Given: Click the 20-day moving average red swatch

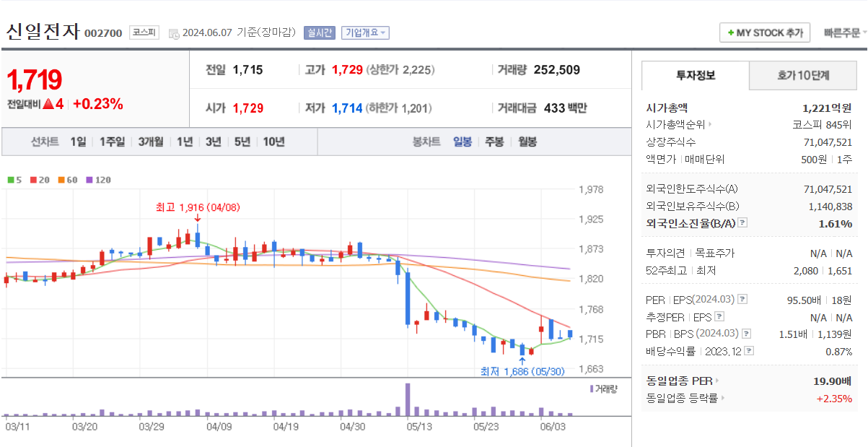Looking at the screenshot, I should tap(33, 180).
